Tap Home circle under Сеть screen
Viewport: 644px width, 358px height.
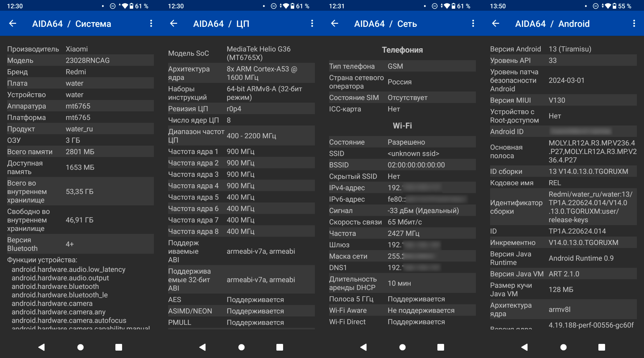tap(402, 347)
